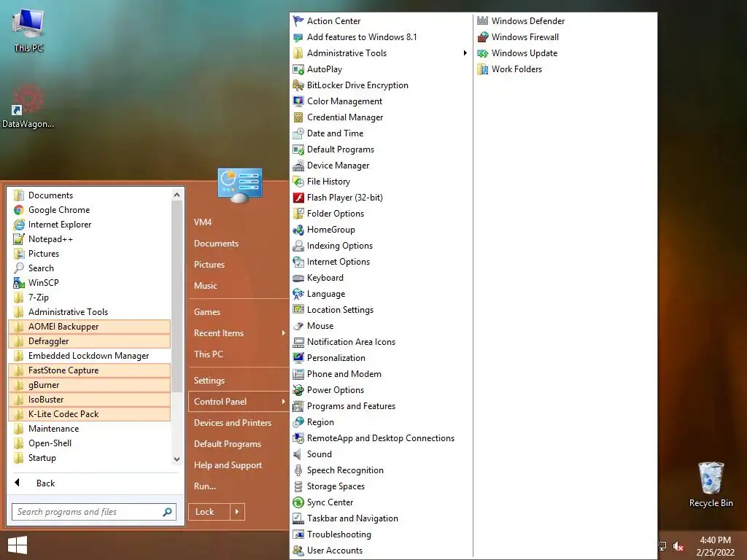Click the programs list scrollbar thumb

click(177, 296)
